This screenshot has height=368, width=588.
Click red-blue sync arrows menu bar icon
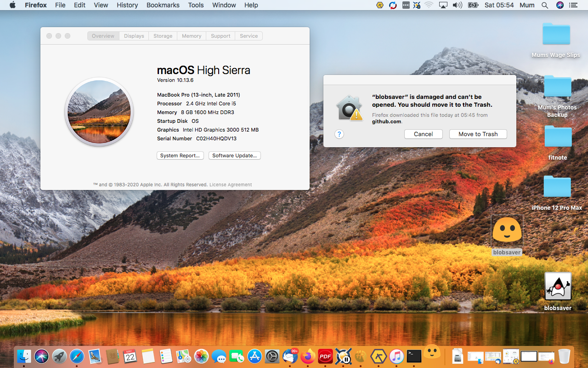(x=393, y=5)
